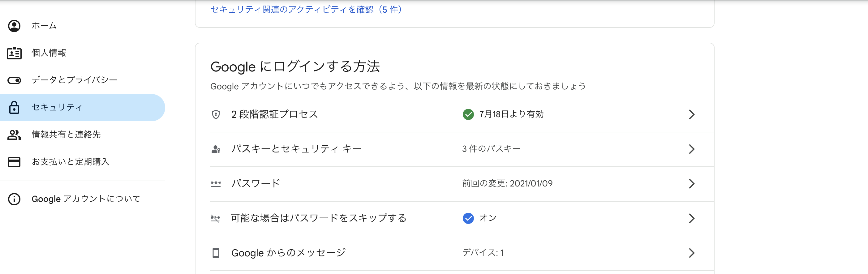This screenshot has height=274, width=868.
Task: Select the 情報共有と連絡先 people icon
Action: click(14, 135)
